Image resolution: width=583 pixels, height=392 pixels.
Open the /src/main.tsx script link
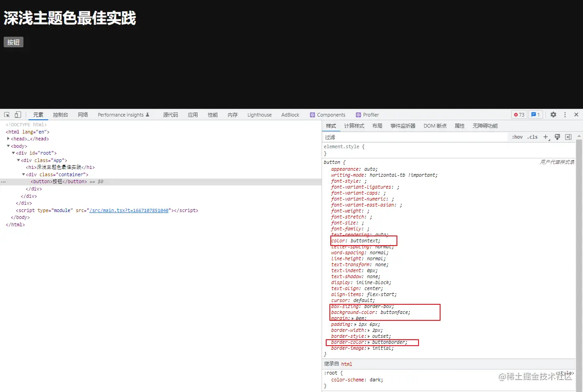(129, 210)
